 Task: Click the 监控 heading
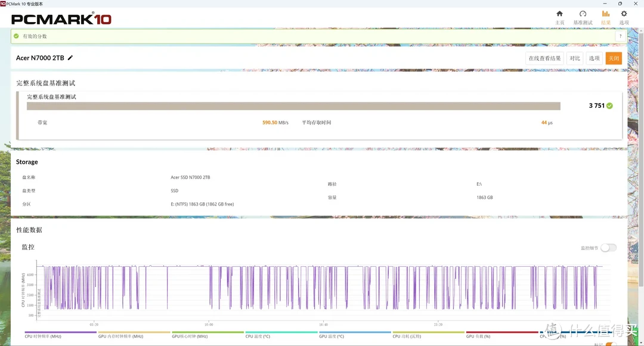(28, 247)
